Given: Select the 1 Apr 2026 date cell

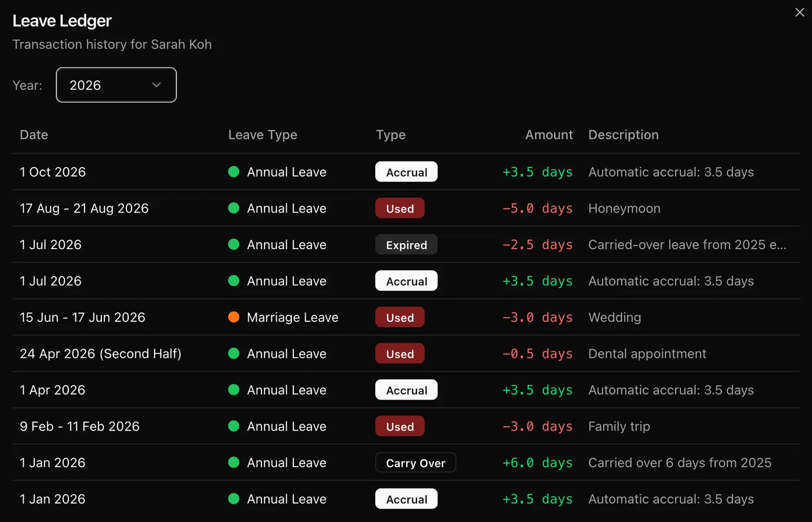Looking at the screenshot, I should pyautogui.click(x=53, y=390).
